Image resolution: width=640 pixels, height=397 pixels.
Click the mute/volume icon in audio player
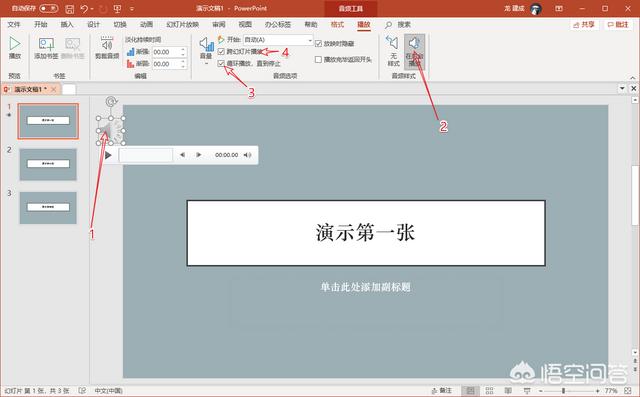(247, 155)
